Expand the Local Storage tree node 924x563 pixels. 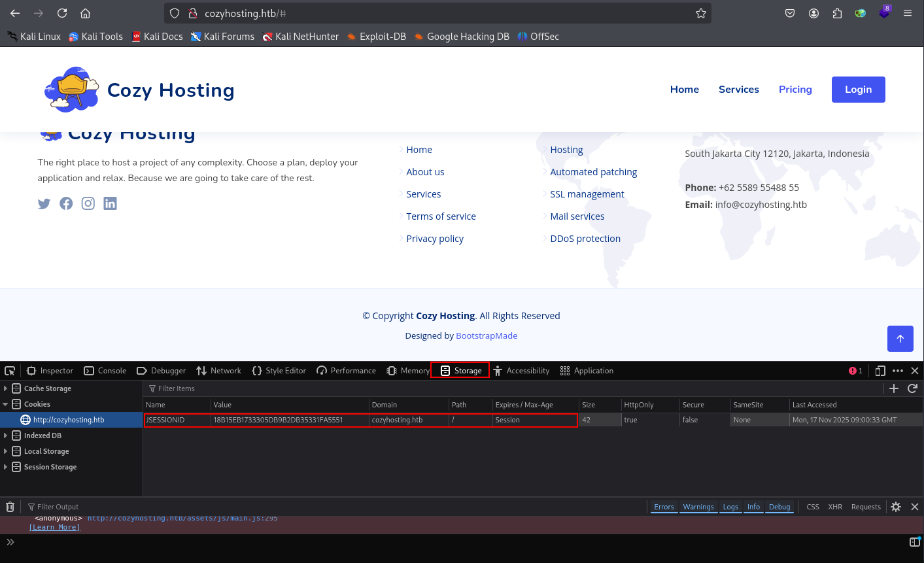(5, 451)
